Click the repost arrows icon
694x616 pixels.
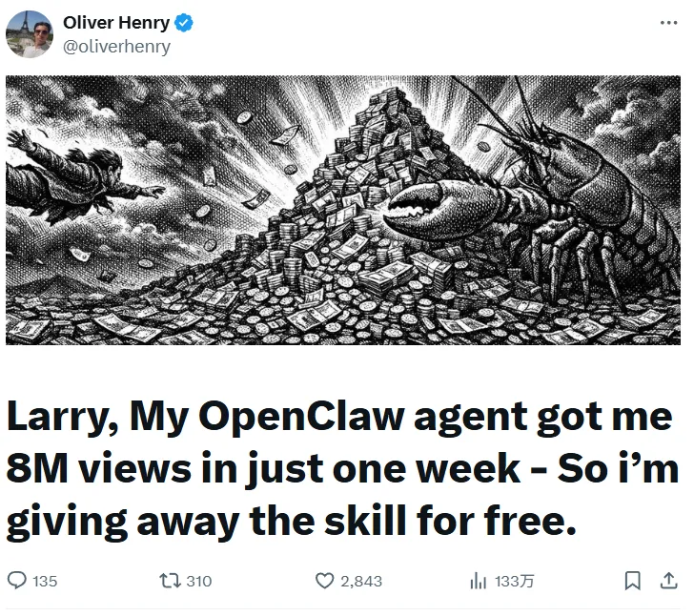click(171, 581)
